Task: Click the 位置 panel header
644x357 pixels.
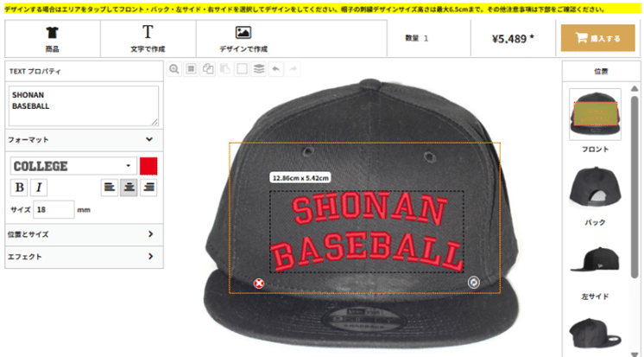Action: tap(601, 71)
